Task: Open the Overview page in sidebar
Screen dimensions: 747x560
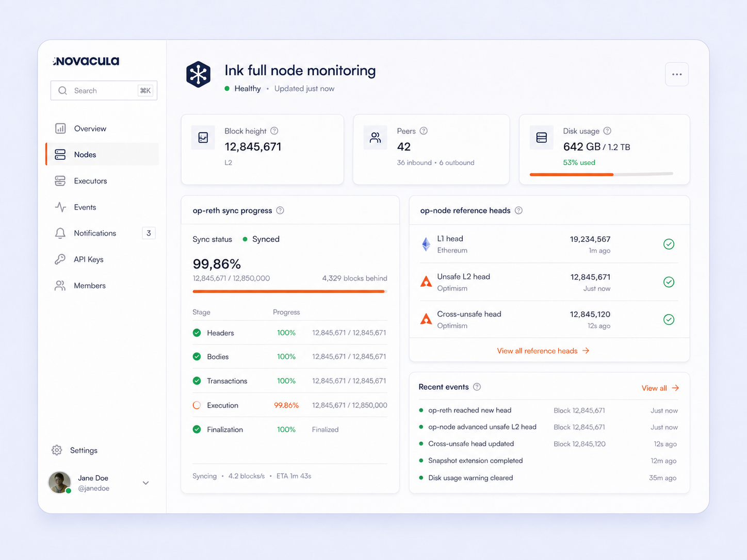Action: pyautogui.click(x=102, y=128)
